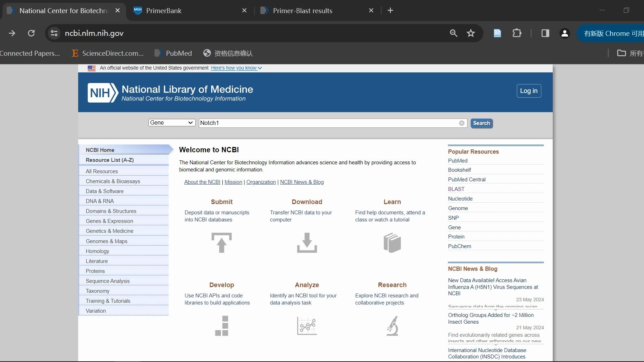Open the NCBI News & Blog link
The image size is (644, 362).
tap(302, 182)
